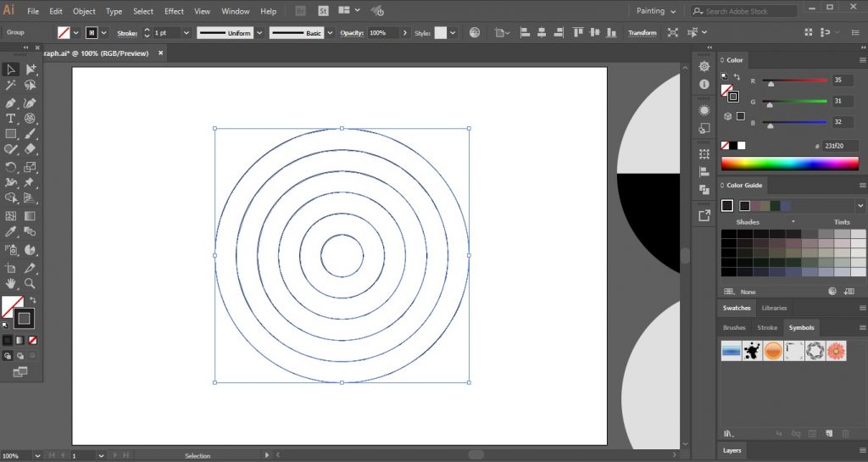This screenshot has height=462, width=868.
Task: Set paint to Gradient in toolbar
Action: pos(20,340)
